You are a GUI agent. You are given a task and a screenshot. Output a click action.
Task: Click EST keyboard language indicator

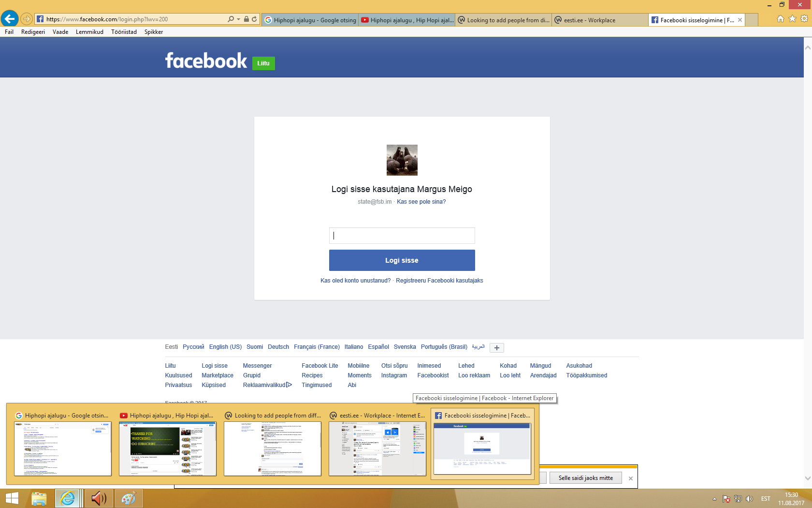[766, 499]
